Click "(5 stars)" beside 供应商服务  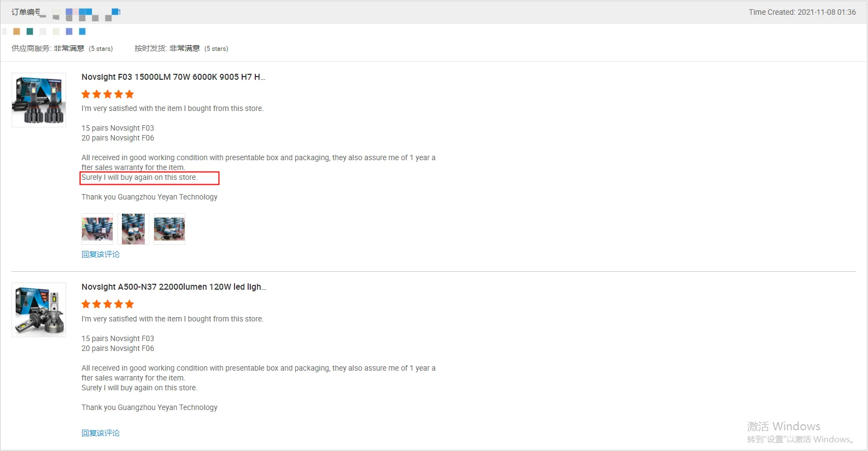[101, 49]
